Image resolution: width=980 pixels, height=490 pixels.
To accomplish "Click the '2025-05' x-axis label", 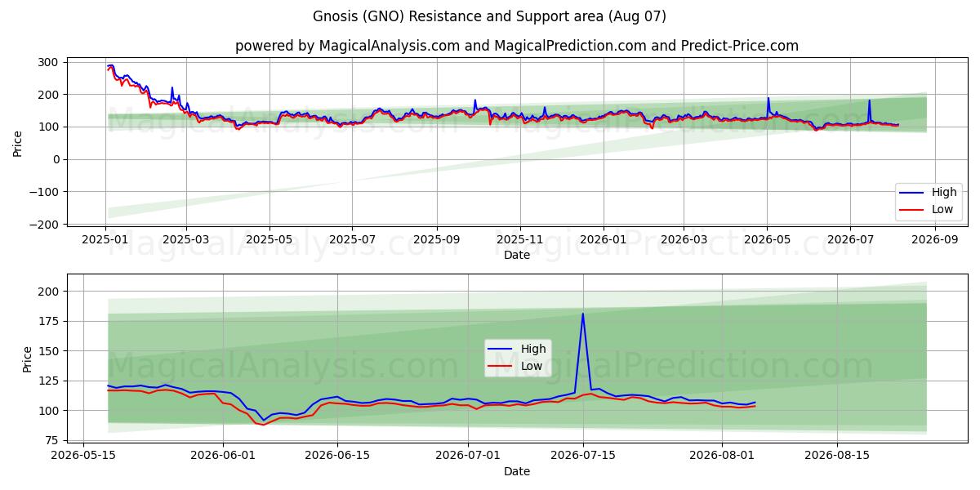I will pyautogui.click(x=269, y=240).
